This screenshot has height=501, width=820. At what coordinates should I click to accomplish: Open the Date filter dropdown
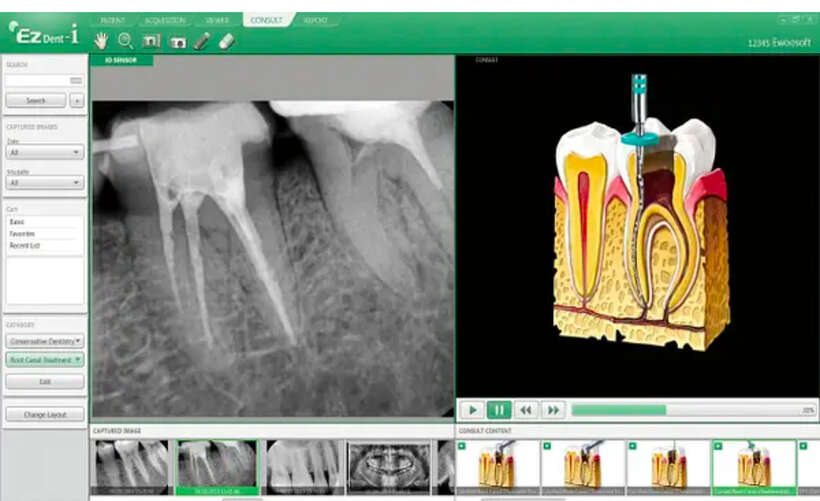(45, 153)
